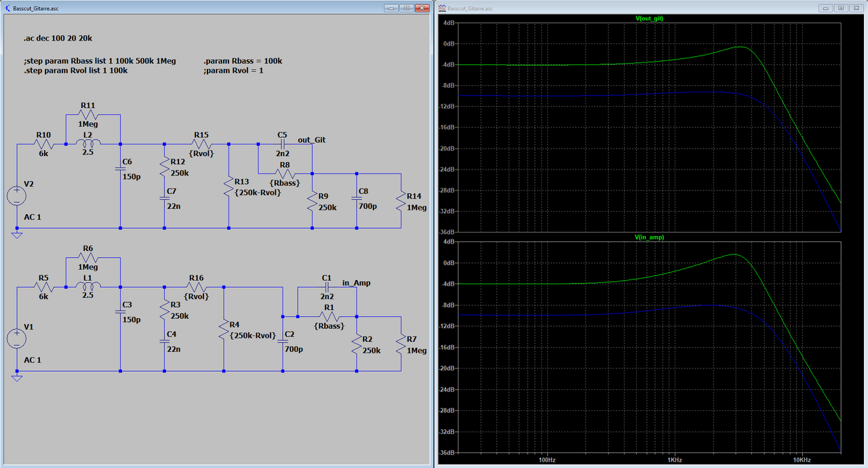Maximize the Basscut_Gitarre.asc schematic window
This screenshot has height=468, width=868.
406,8
